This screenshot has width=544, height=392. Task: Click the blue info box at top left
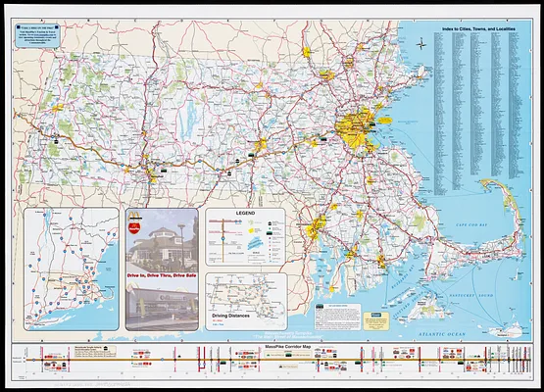click(x=37, y=35)
